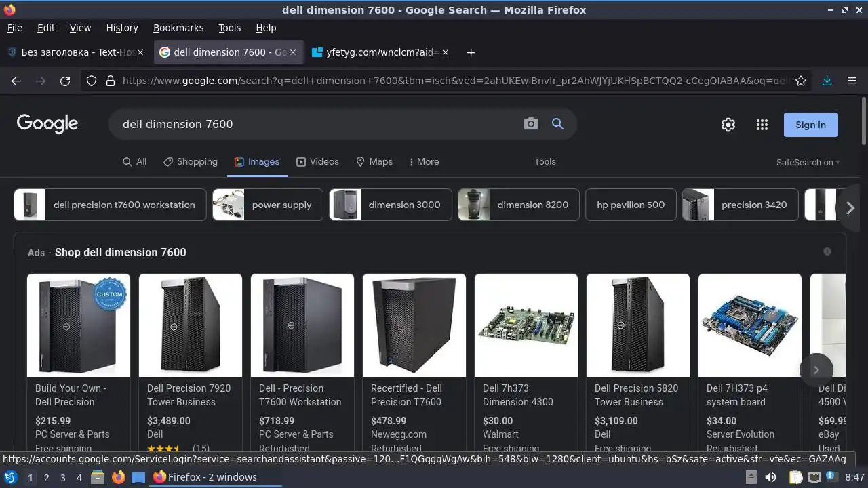This screenshot has width=868, height=488.
Task: Open the Tools menu in menu bar
Action: point(229,28)
